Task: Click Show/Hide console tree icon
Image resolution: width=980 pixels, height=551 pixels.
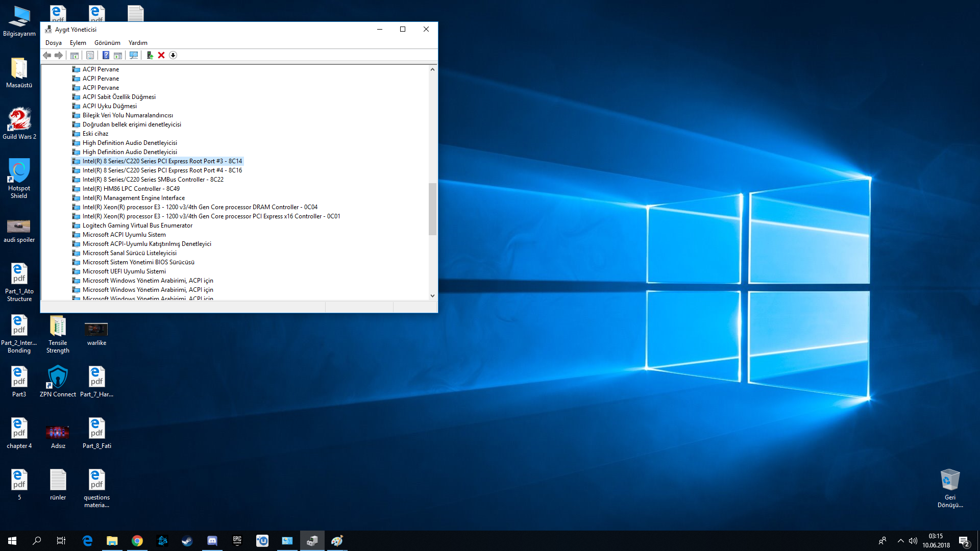Action: pyautogui.click(x=75, y=55)
